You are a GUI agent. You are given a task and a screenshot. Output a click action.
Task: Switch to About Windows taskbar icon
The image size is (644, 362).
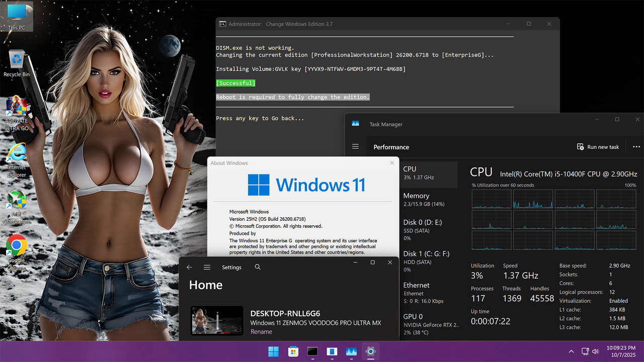pyautogui.click(x=332, y=351)
